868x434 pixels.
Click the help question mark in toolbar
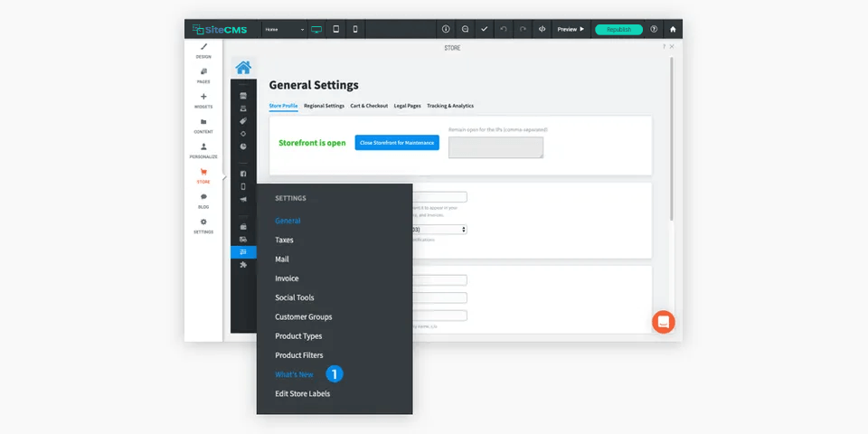pos(654,29)
